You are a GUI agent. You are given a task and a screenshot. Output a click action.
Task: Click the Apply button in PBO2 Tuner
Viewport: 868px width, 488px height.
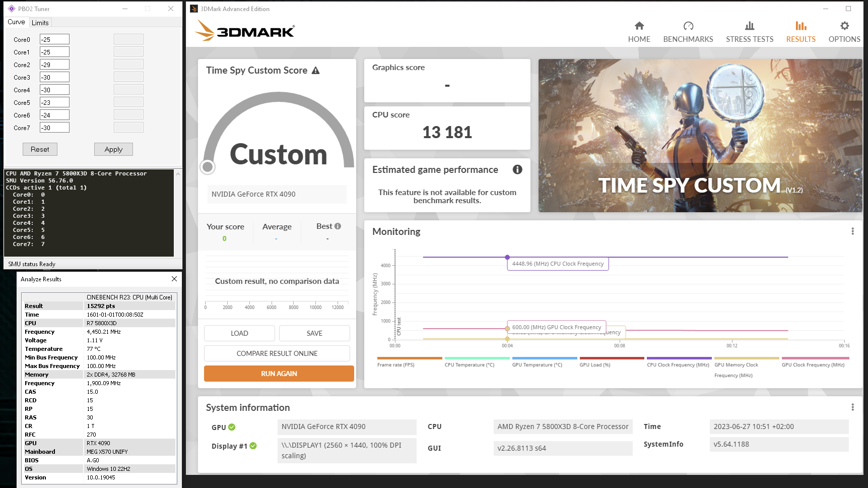click(113, 149)
